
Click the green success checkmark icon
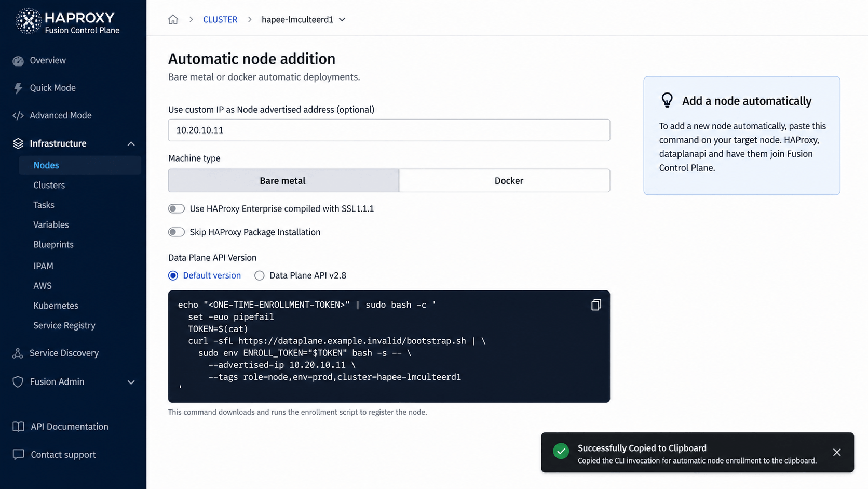point(561,451)
